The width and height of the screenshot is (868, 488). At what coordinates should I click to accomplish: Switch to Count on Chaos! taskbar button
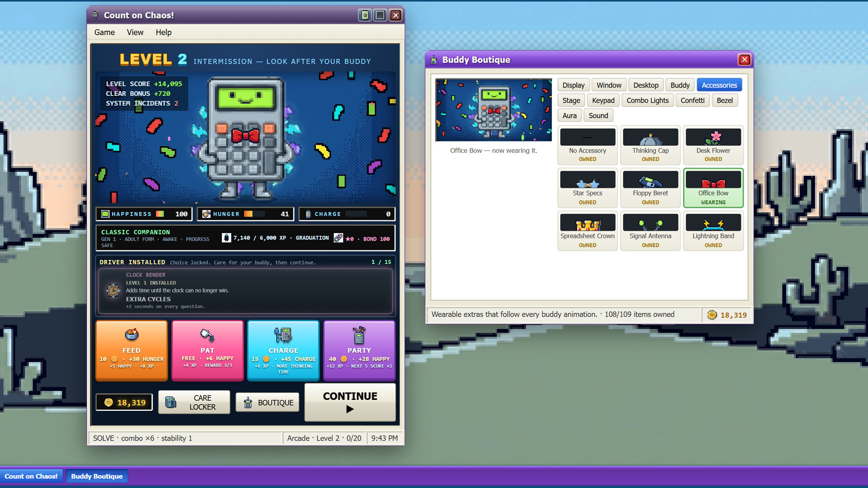[31, 476]
